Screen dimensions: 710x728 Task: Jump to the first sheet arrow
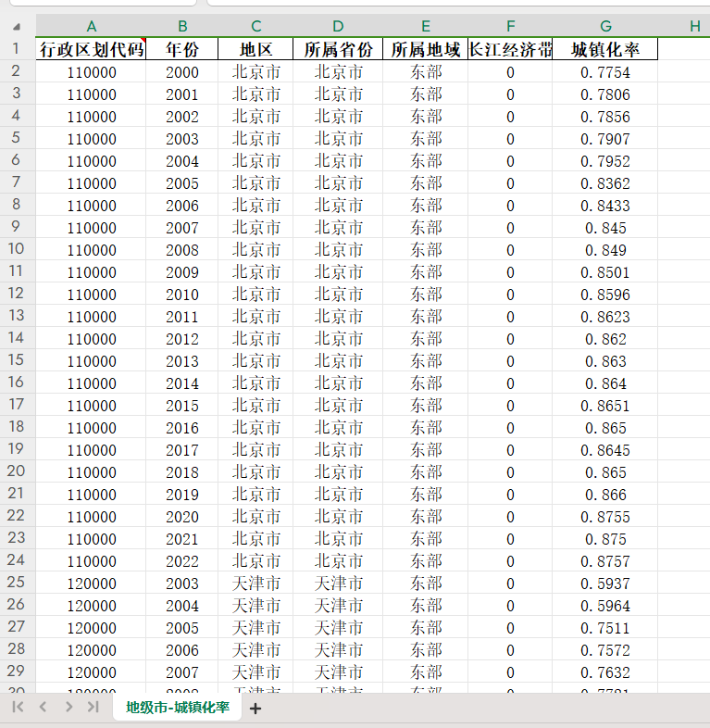[x=18, y=707]
